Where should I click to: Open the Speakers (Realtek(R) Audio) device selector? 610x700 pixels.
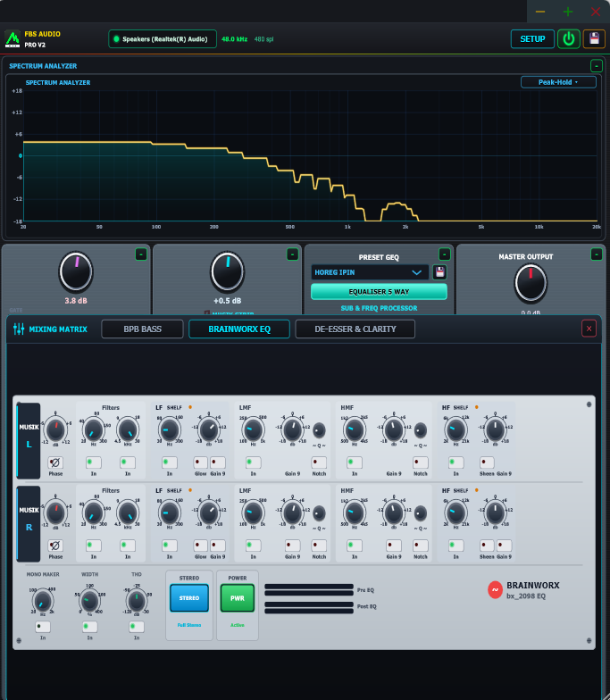coord(163,39)
